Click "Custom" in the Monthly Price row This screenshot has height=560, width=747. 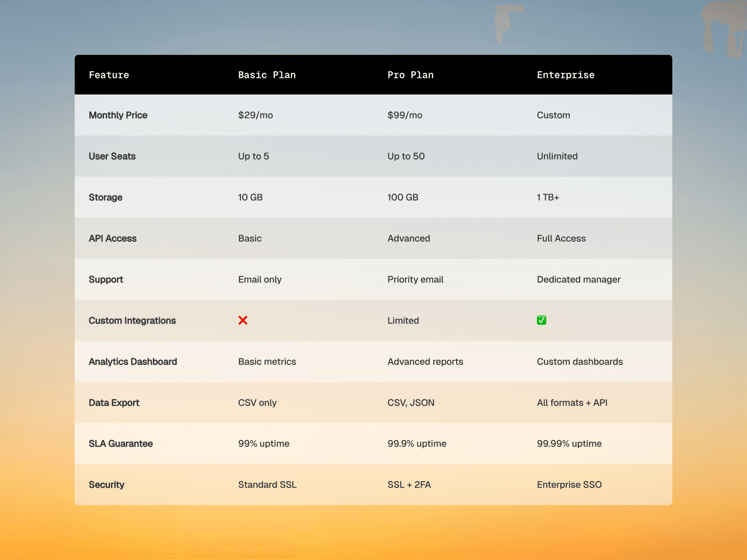(x=553, y=115)
